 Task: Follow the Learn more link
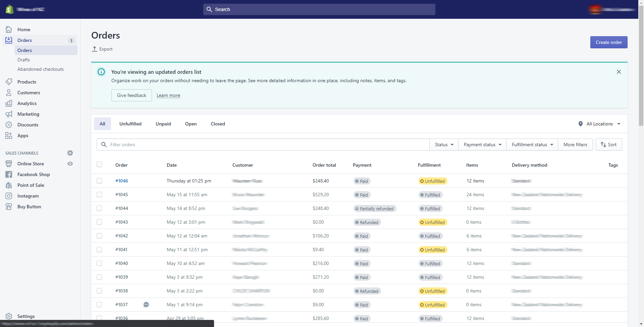[168, 95]
